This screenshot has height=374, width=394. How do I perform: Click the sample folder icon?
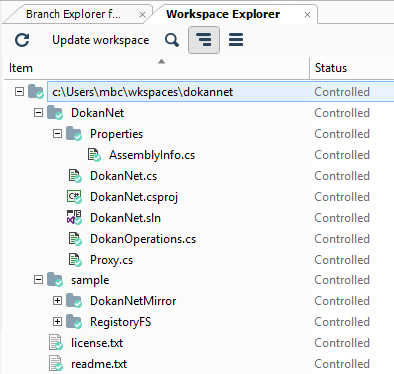[x=55, y=279]
